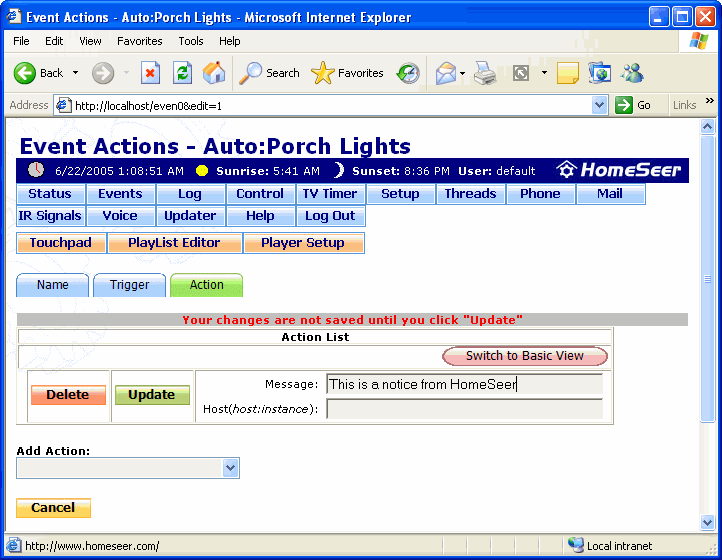Image resolution: width=722 pixels, height=560 pixels.
Task: Click the globe computer toolbar icon
Action: click(600, 73)
